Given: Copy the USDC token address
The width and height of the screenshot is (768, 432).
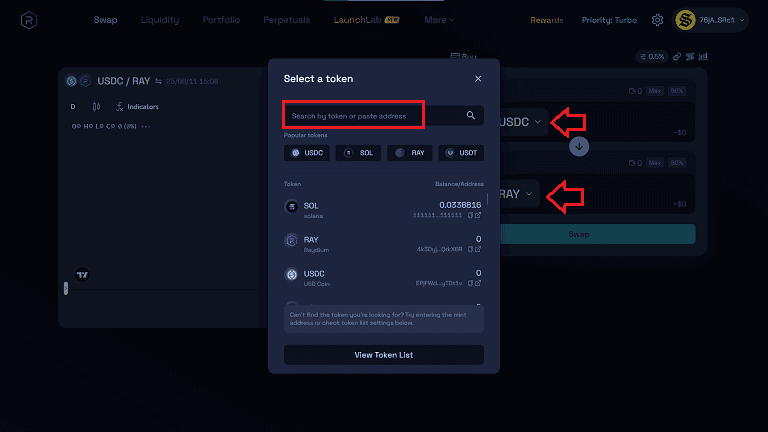Looking at the screenshot, I should tap(470, 283).
